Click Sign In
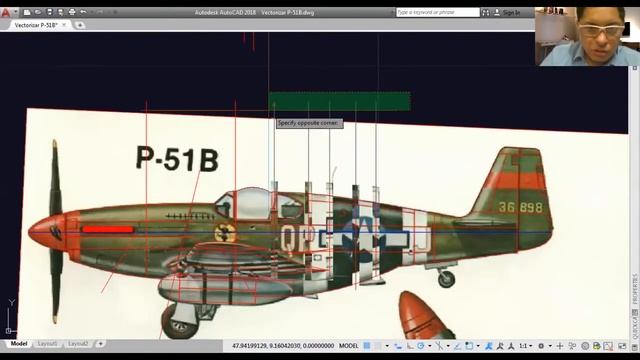This screenshot has height=360, width=640. click(x=511, y=13)
